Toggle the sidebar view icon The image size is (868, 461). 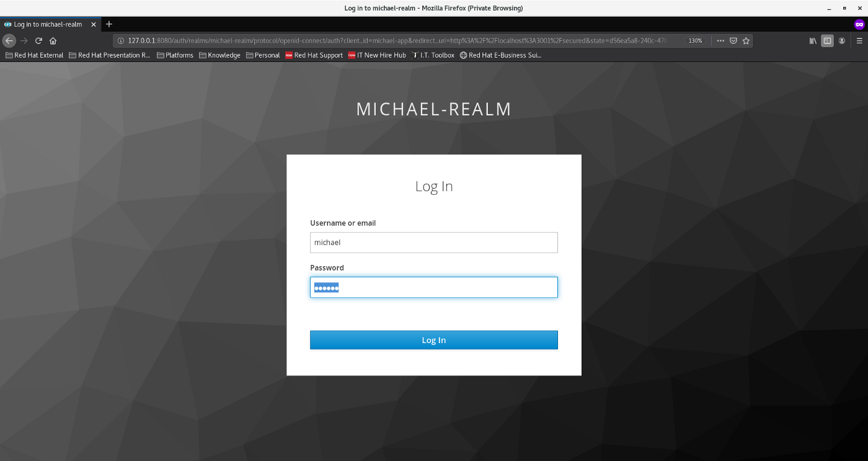827,41
